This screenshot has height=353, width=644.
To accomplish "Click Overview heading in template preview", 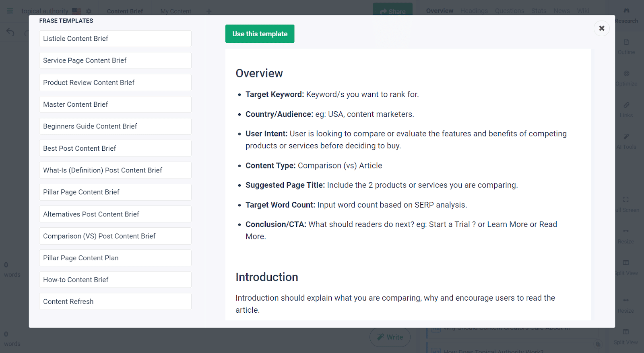I will (259, 73).
